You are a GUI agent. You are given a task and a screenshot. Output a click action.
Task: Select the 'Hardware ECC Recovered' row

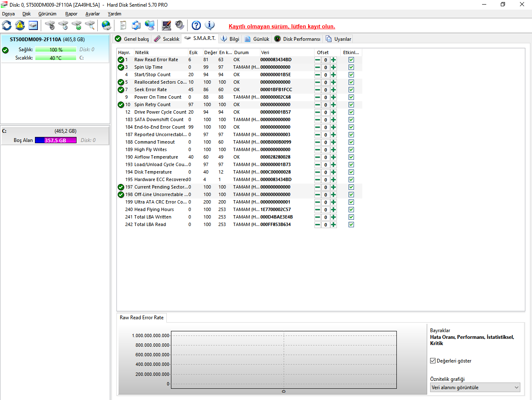click(x=240, y=180)
